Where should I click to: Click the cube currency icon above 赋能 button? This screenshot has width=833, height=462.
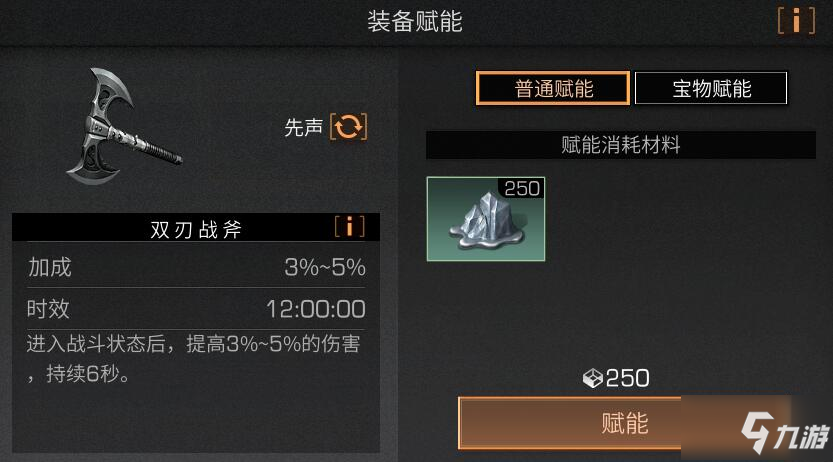tap(592, 379)
